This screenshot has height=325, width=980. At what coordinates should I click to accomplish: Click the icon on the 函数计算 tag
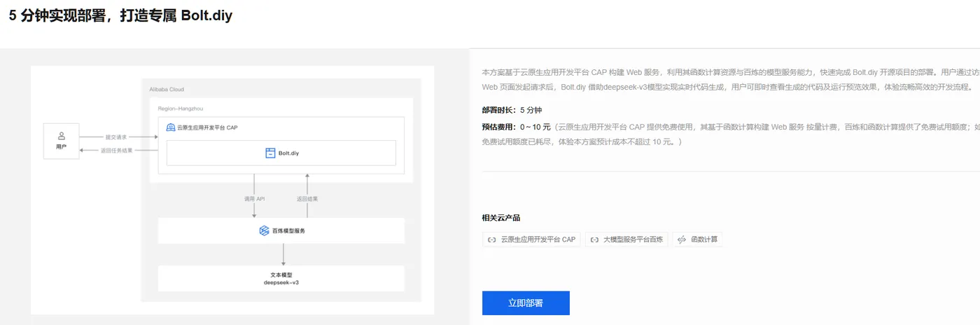[682, 240]
